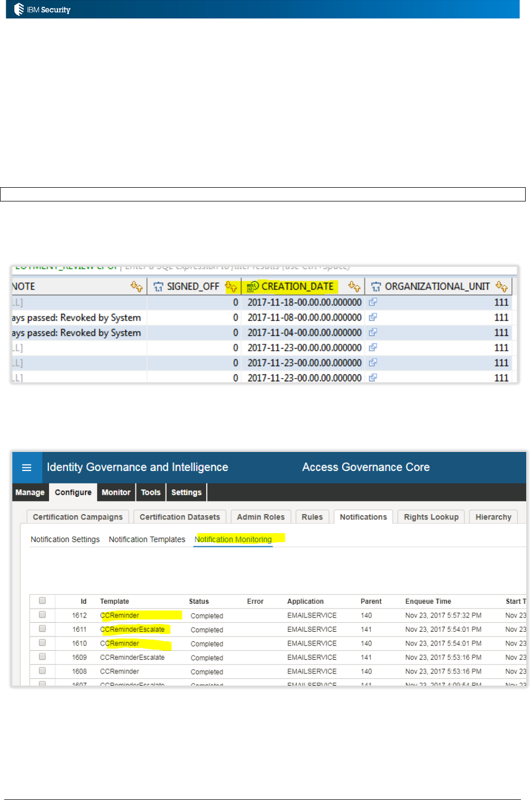Click the Identity Governance and Intelligence title
This screenshot has height=800, width=532.
click(x=138, y=467)
